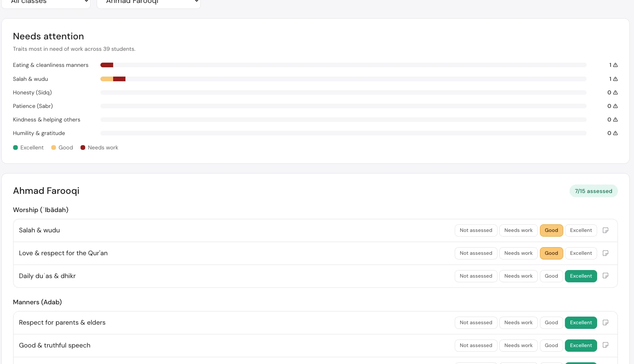The height and width of the screenshot is (364, 634).
Task: Mark Good & truthful speech as Needs work
Action: pos(518,345)
